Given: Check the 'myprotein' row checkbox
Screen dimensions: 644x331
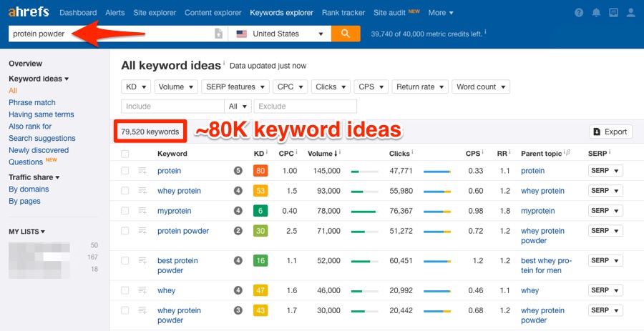Looking at the screenshot, I should click(x=125, y=211).
